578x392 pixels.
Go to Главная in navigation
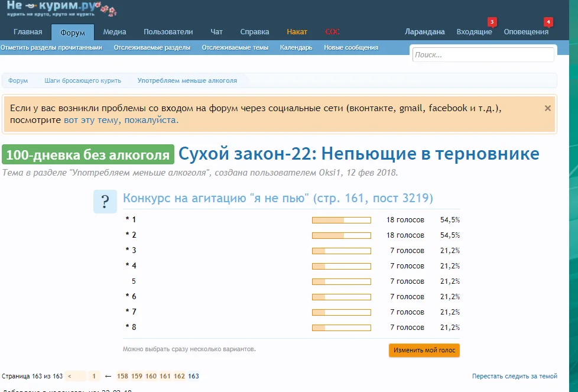(x=28, y=32)
